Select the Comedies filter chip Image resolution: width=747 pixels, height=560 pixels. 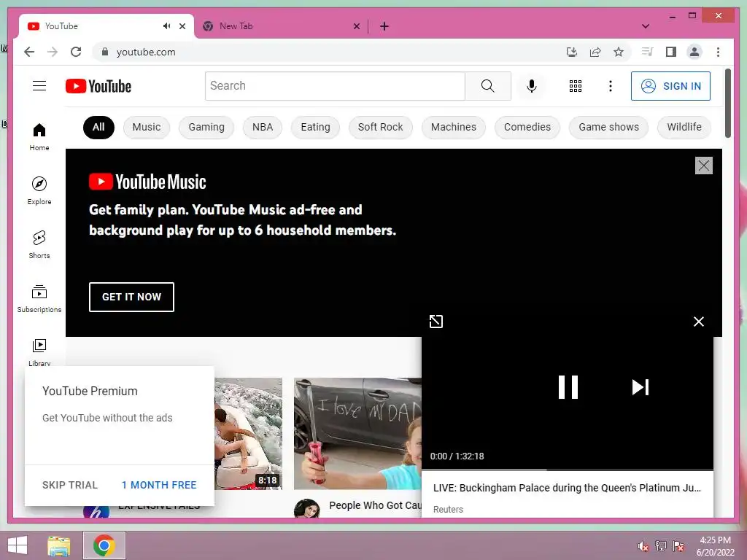[527, 127]
